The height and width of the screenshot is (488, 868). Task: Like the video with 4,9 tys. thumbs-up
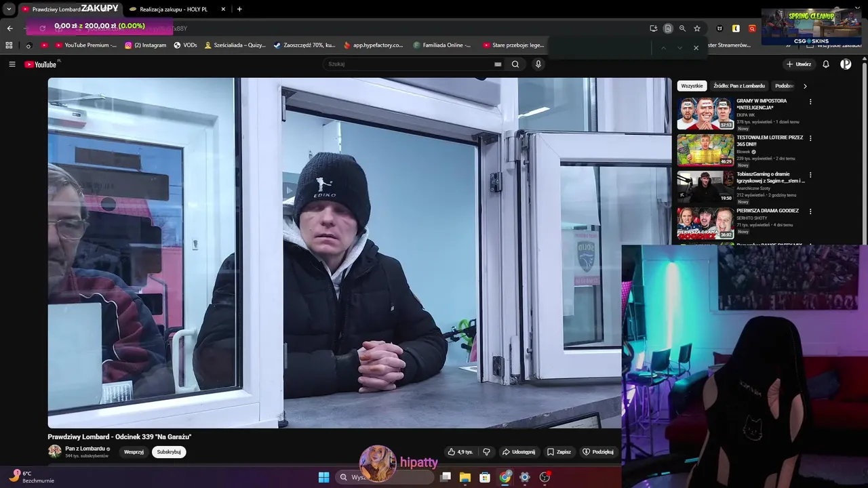coord(460,452)
